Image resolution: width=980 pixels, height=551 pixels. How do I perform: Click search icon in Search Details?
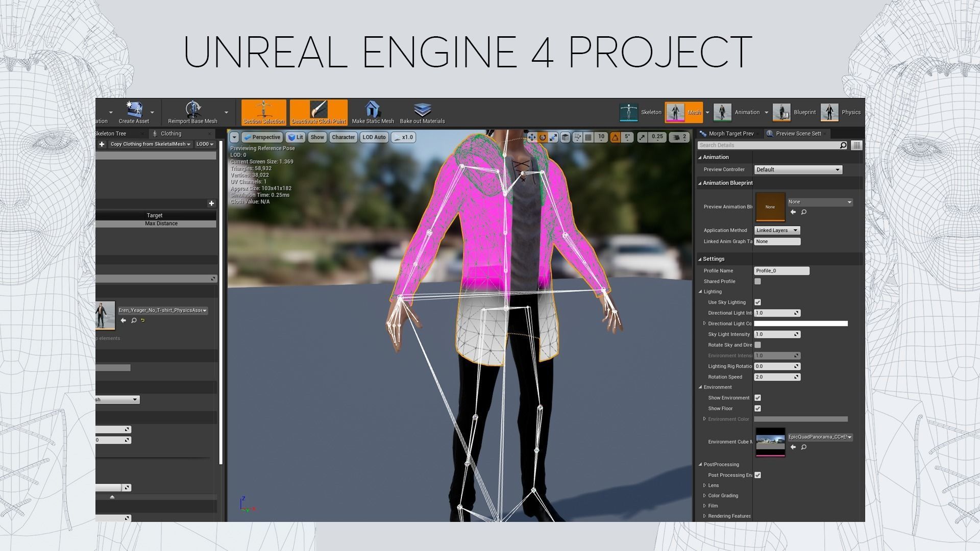point(843,145)
